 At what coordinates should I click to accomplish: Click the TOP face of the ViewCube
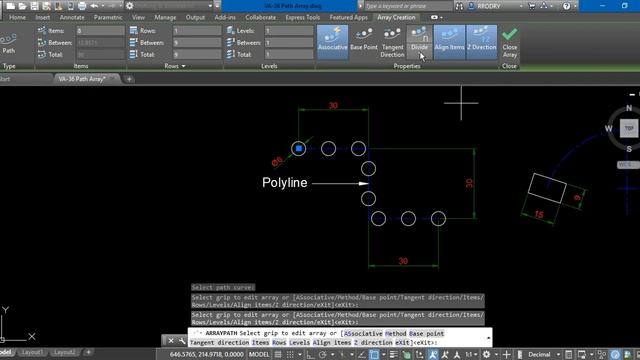pyautogui.click(x=629, y=128)
